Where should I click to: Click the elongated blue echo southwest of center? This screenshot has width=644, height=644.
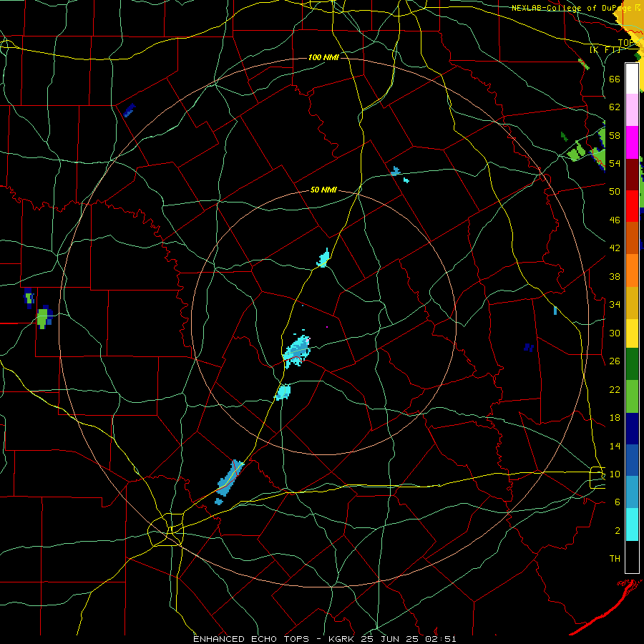(x=230, y=478)
